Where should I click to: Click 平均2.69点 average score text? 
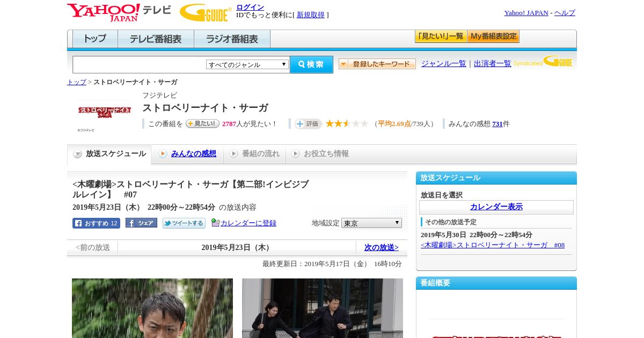394,124
